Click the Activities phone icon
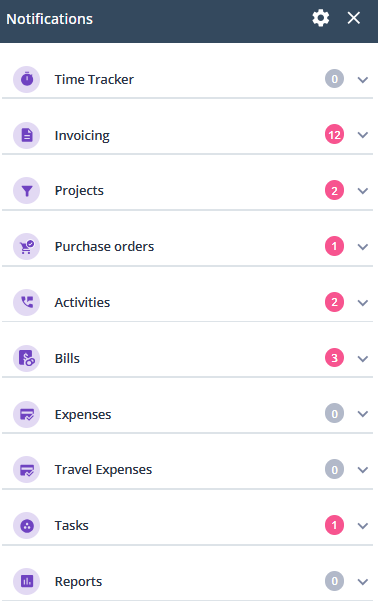This screenshot has height=604, width=378. [x=27, y=302]
